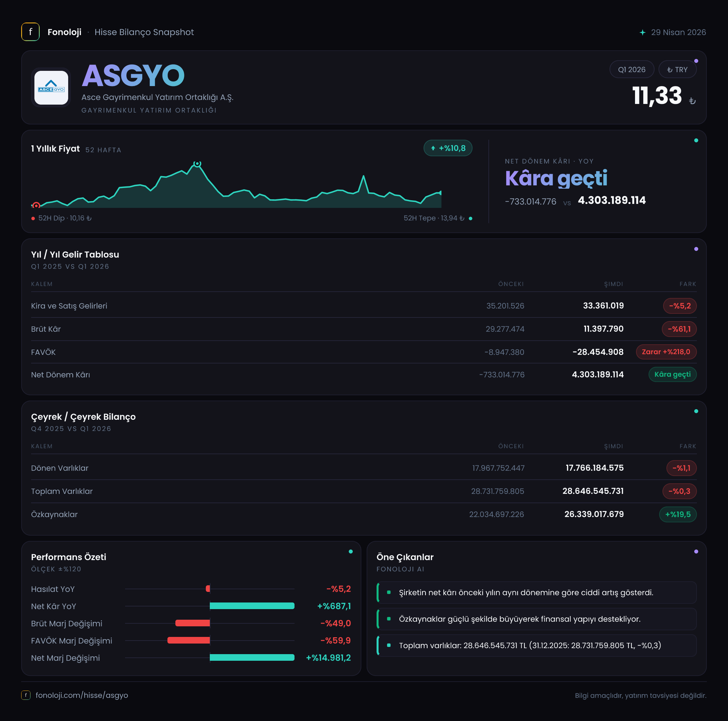728x721 pixels.
Task: Click the current value -28.454.908
Action: (x=598, y=352)
